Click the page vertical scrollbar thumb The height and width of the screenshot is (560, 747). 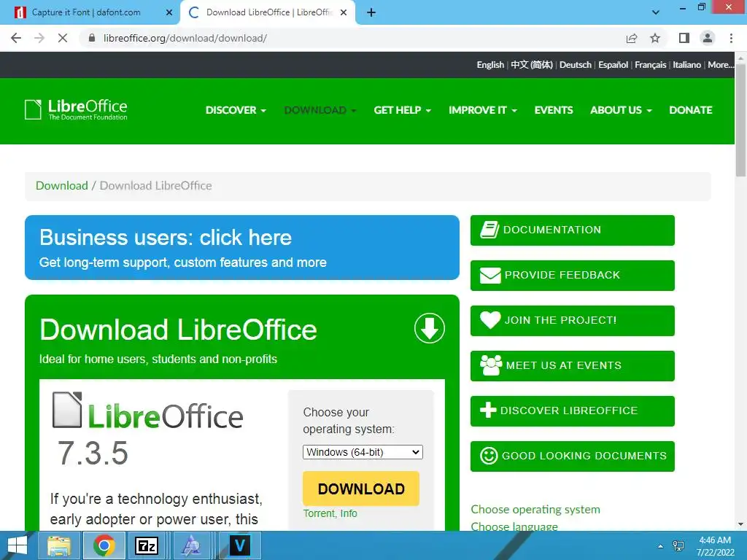(741, 119)
